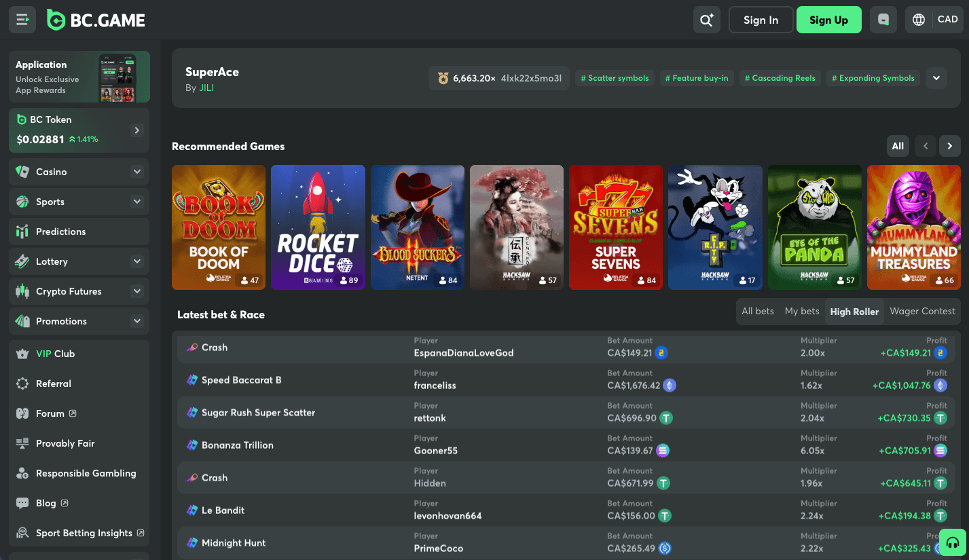This screenshot has width=969, height=560.
Task: Click the Cascading Reels tag
Action: point(780,78)
